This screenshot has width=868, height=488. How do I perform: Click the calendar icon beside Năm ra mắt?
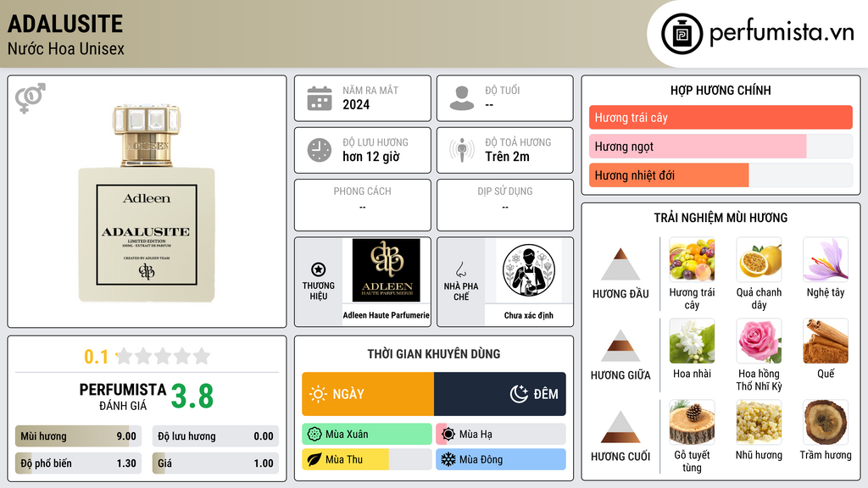pos(320,98)
